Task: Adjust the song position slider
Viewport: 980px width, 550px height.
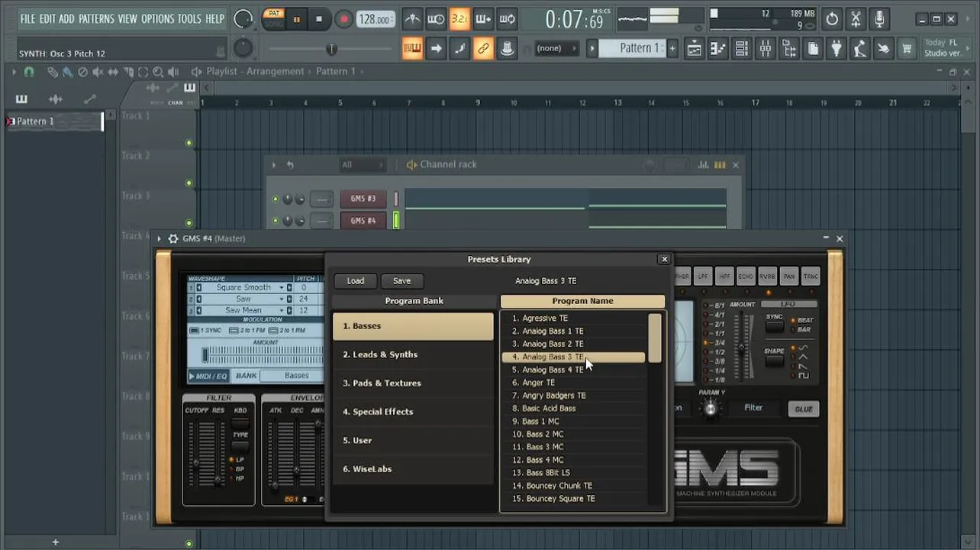Action: click(331, 49)
